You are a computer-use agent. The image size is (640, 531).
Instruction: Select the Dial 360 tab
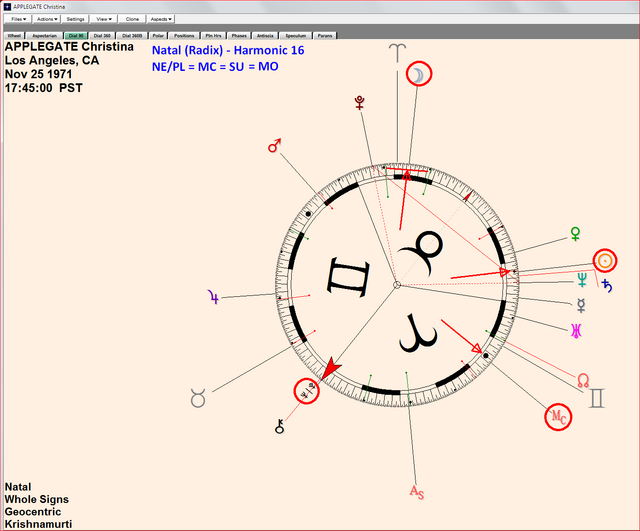click(102, 36)
